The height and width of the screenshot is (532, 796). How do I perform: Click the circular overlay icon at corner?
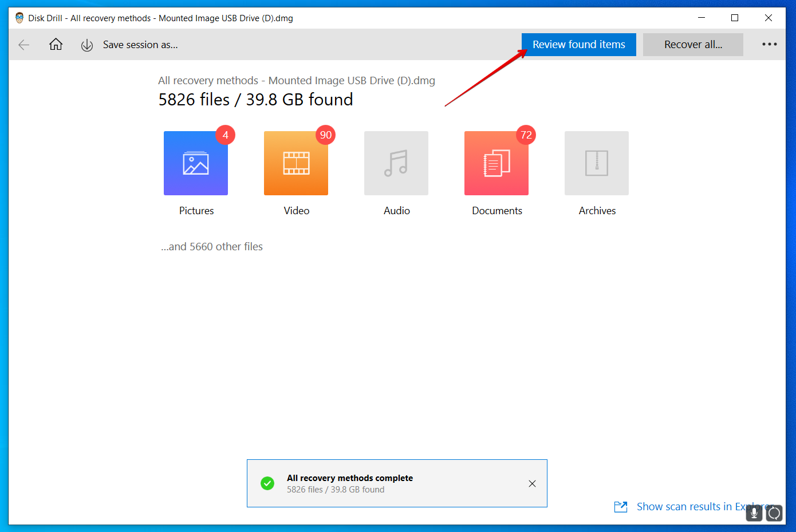[774, 513]
